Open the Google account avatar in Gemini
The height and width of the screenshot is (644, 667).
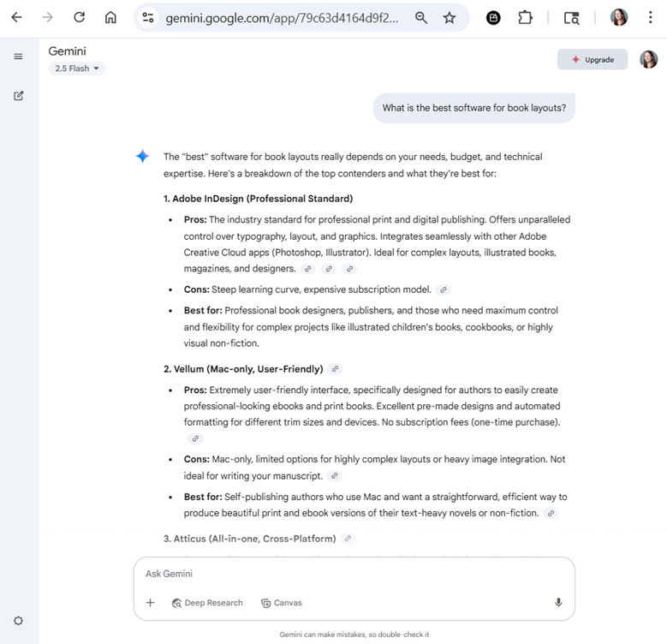click(x=648, y=60)
